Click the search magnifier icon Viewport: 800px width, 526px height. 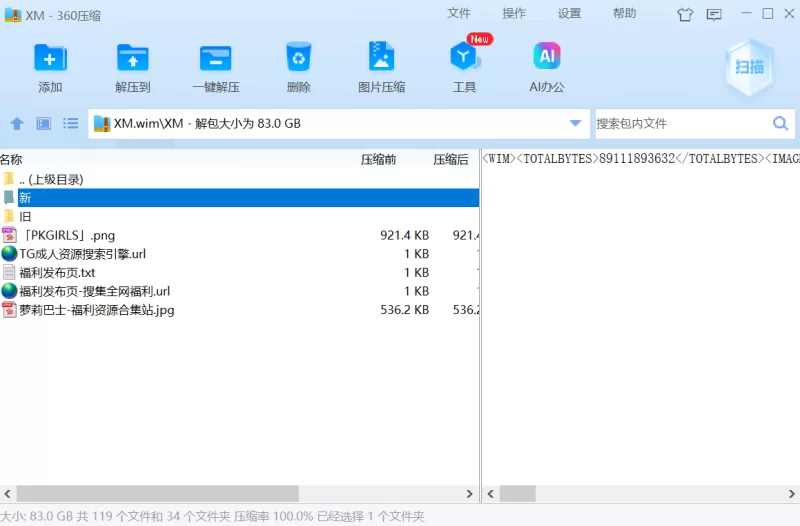click(781, 123)
